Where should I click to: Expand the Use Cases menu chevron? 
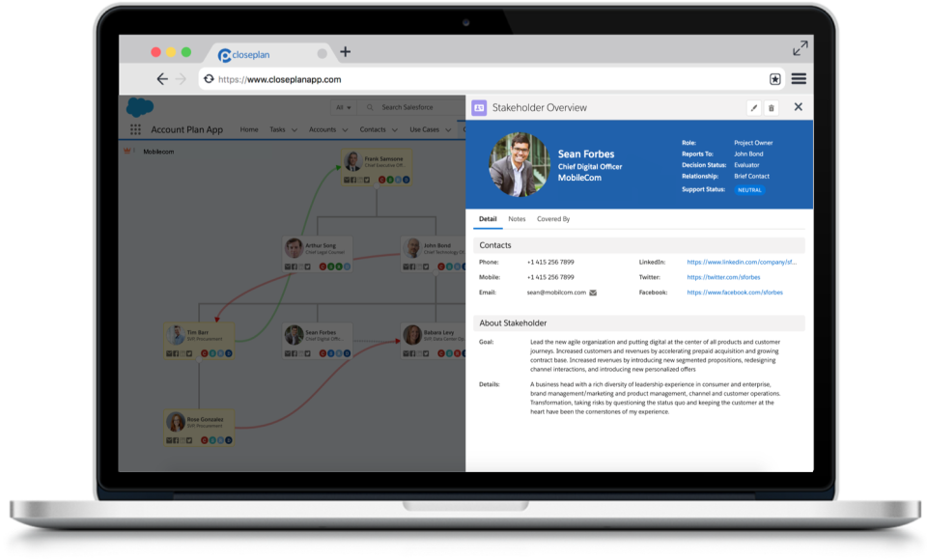pyautogui.click(x=448, y=130)
